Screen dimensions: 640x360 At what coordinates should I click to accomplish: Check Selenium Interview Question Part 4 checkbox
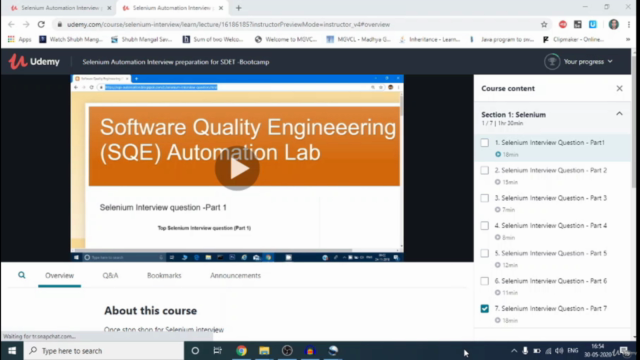point(484,226)
